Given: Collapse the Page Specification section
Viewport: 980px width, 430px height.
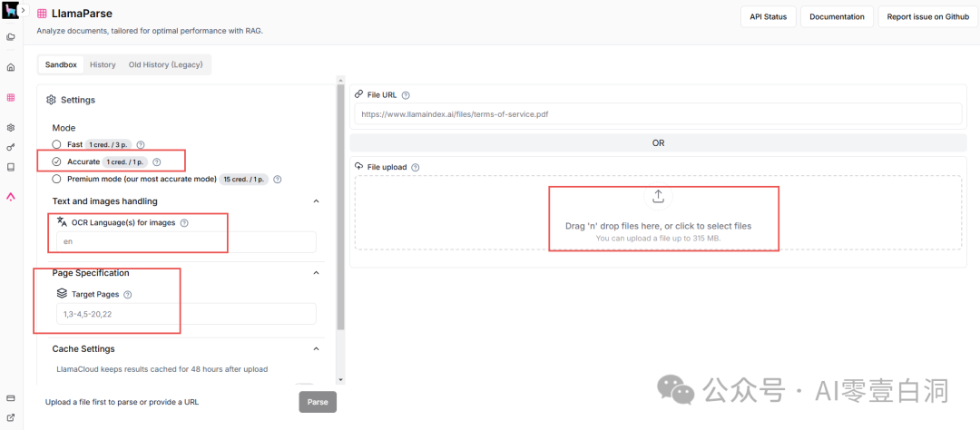Looking at the screenshot, I should click(317, 273).
